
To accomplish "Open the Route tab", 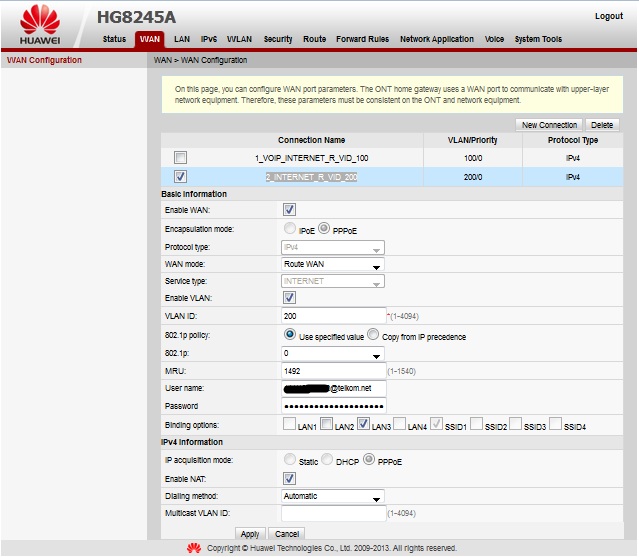I will pos(314,39).
